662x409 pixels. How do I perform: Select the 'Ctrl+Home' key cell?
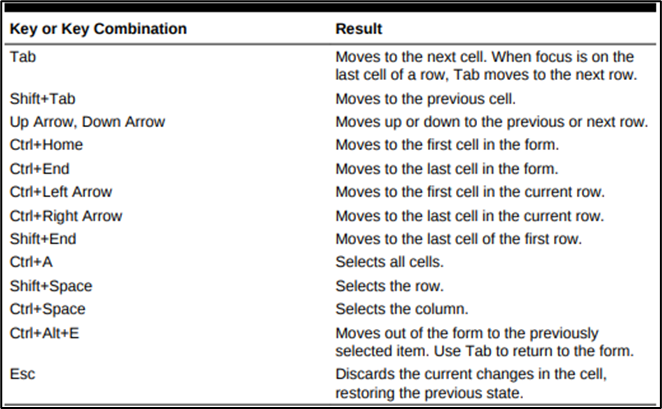coord(46,145)
